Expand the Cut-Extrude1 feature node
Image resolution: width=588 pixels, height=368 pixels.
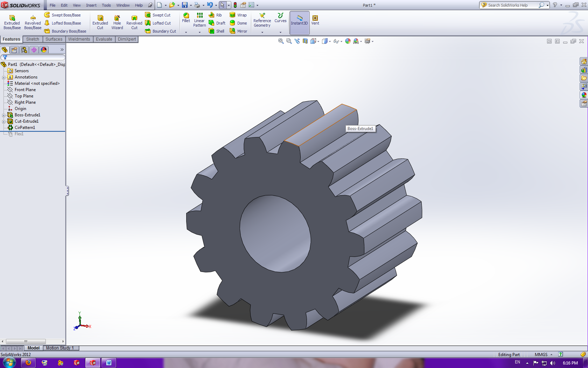coord(4,122)
